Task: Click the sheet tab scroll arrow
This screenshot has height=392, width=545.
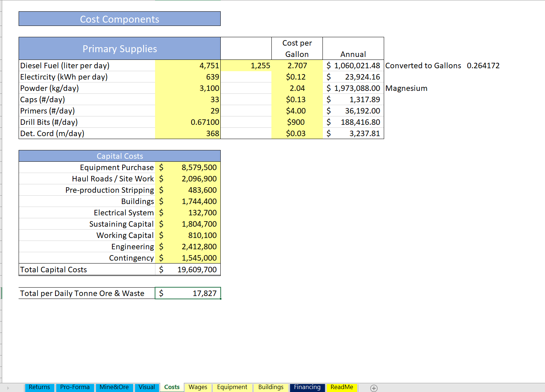Action: 8,388
